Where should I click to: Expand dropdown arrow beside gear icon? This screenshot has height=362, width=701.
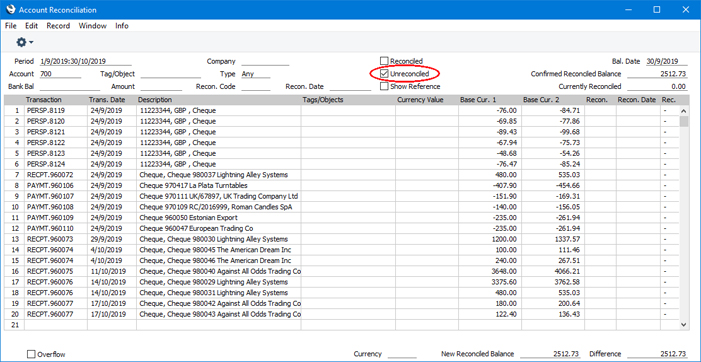(31, 43)
